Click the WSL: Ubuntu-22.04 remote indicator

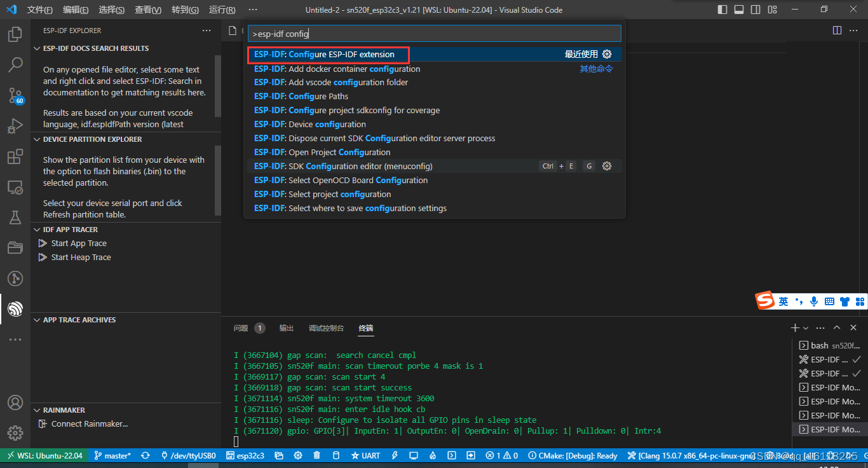click(44, 455)
